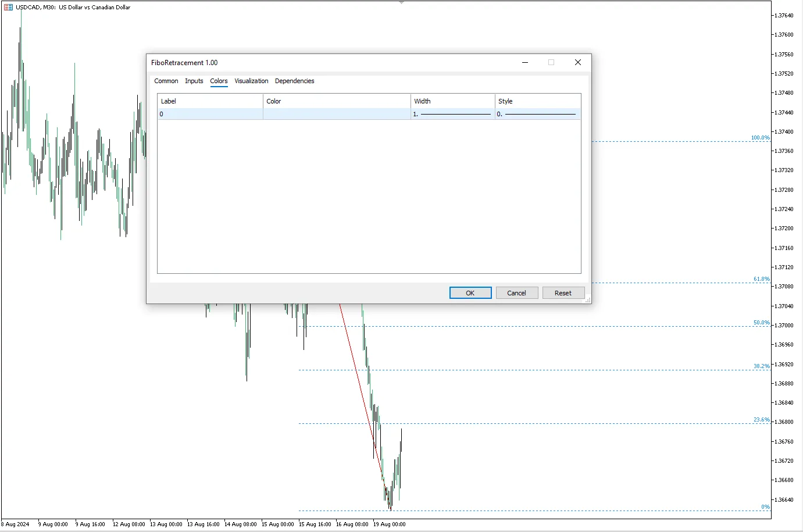Click the Colors tab

tap(219, 81)
